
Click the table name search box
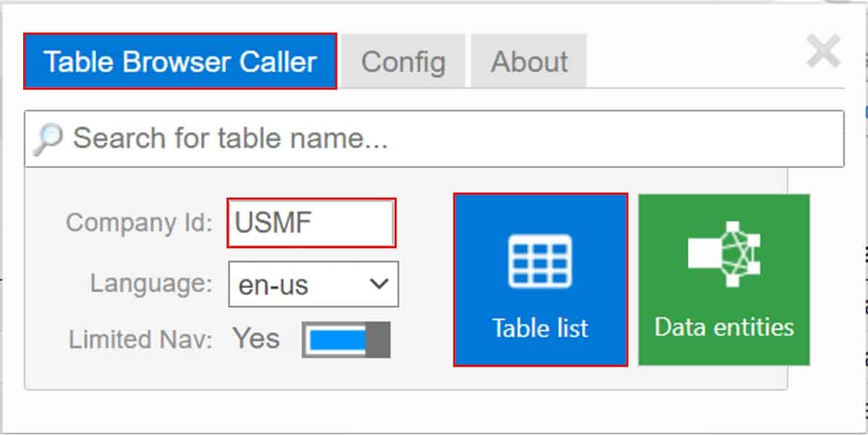point(290,138)
